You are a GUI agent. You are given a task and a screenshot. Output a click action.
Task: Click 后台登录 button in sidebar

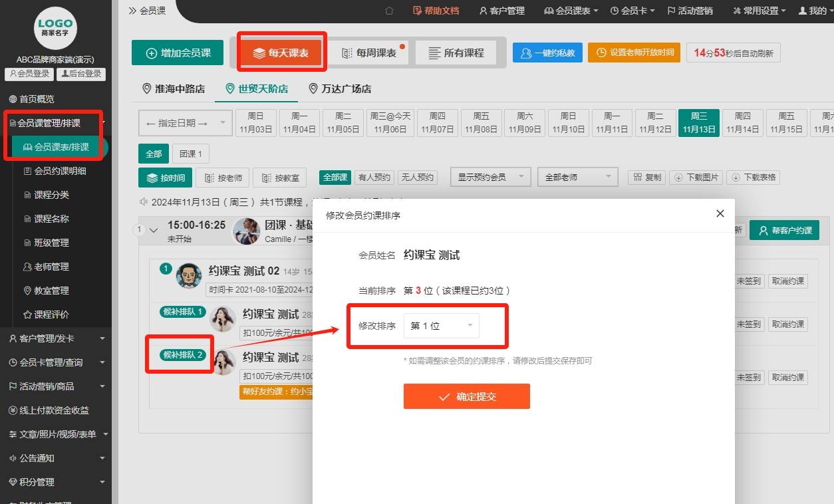click(81, 74)
